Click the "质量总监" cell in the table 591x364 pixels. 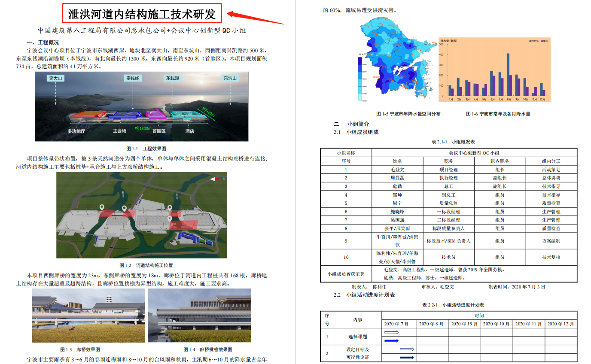click(448, 203)
